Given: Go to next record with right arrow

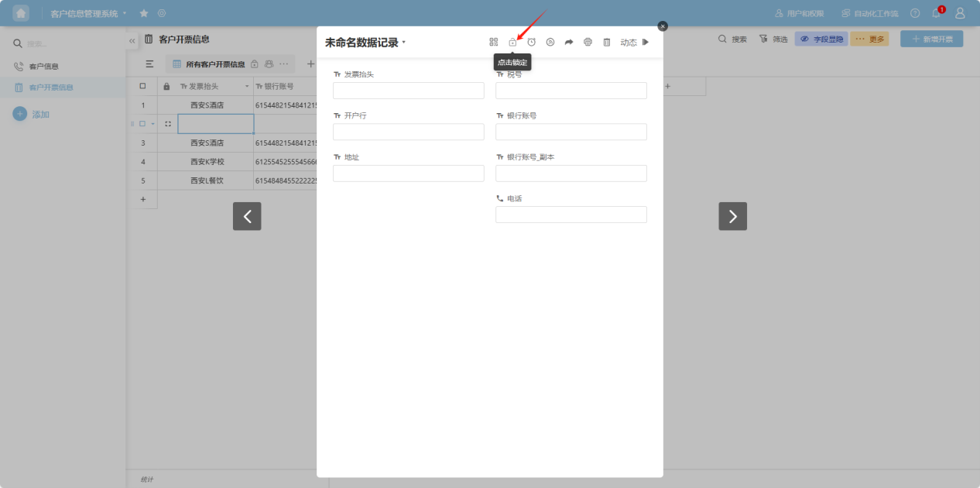Looking at the screenshot, I should pyautogui.click(x=732, y=216).
